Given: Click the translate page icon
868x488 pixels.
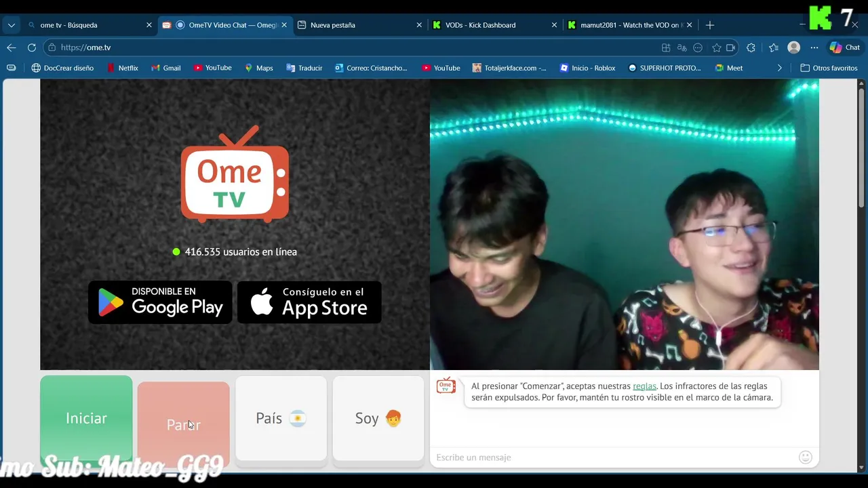Looking at the screenshot, I should pyautogui.click(x=682, y=47).
